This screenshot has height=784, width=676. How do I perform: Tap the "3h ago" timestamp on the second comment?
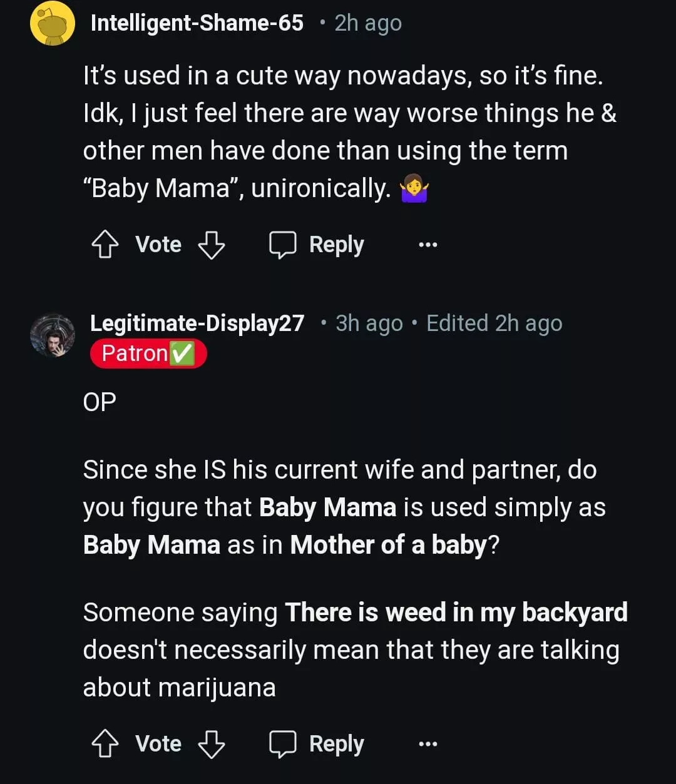(x=369, y=323)
